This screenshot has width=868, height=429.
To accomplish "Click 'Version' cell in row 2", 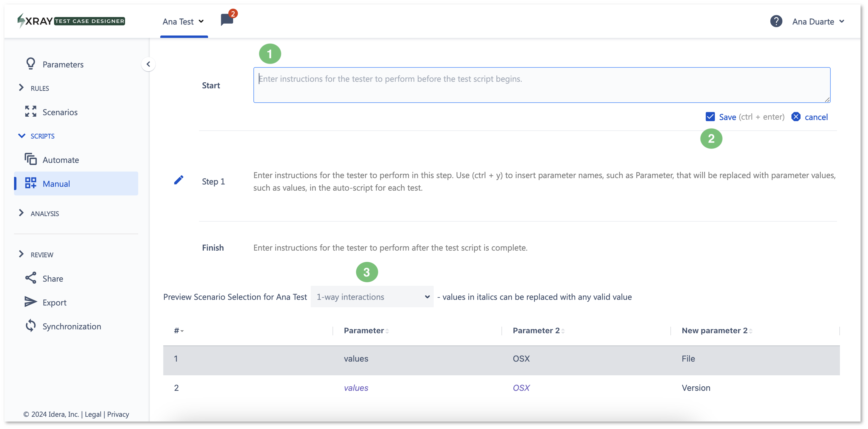I will click(696, 388).
